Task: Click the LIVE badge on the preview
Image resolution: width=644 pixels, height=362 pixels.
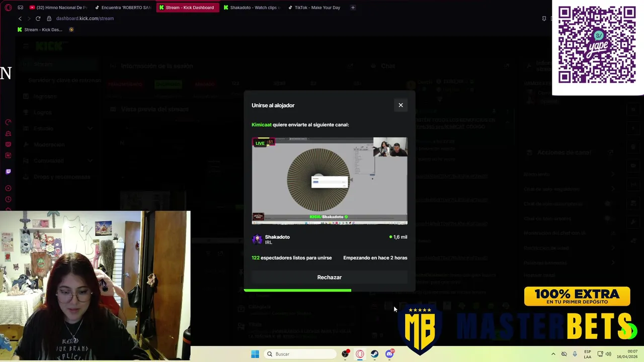Action: (x=260, y=143)
